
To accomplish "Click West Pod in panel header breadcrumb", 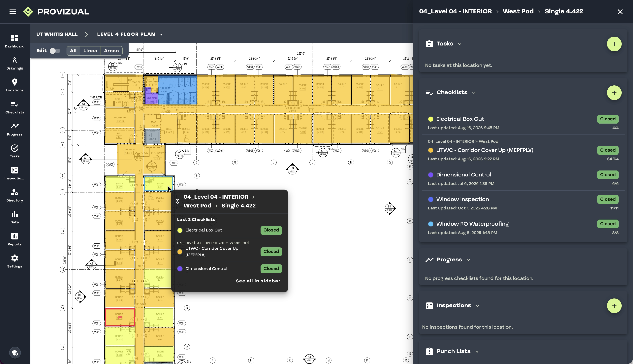I will [x=518, y=11].
